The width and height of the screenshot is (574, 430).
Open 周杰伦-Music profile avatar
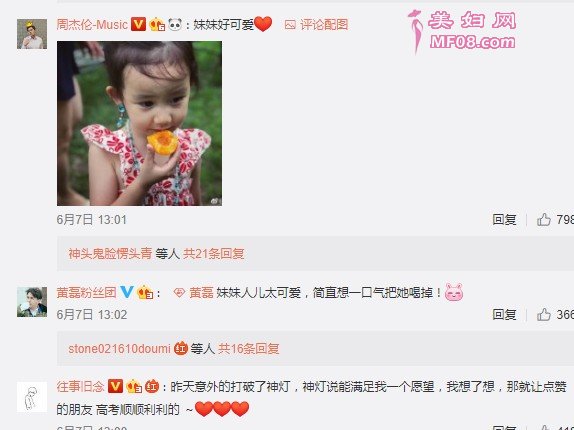[32, 34]
